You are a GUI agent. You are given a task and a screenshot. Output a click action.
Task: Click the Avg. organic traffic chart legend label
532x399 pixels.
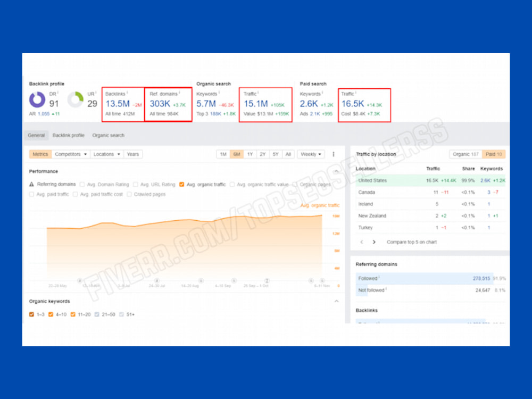pyautogui.click(x=320, y=205)
